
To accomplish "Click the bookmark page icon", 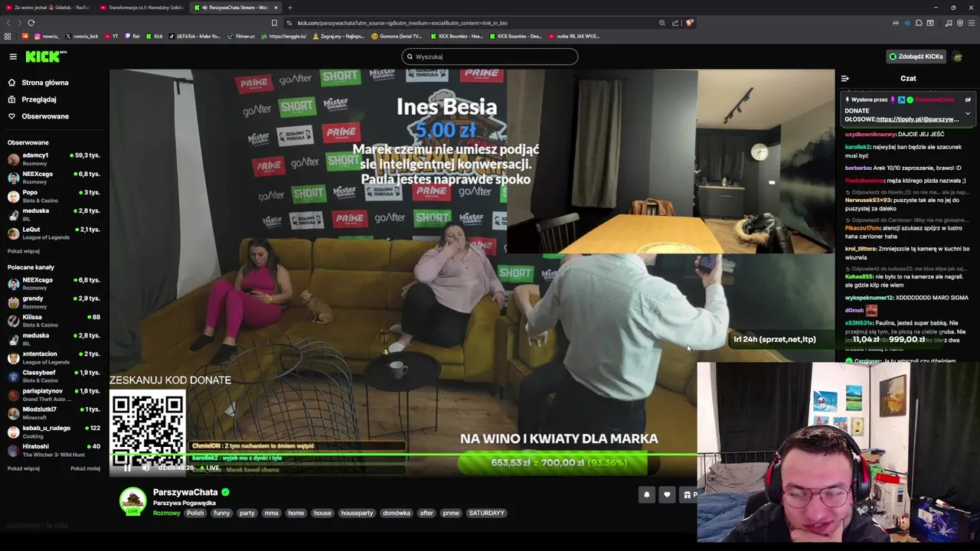I will pos(274,23).
